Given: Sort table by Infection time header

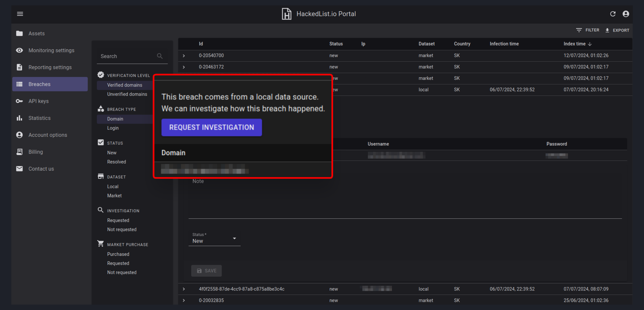Looking at the screenshot, I should (x=504, y=44).
